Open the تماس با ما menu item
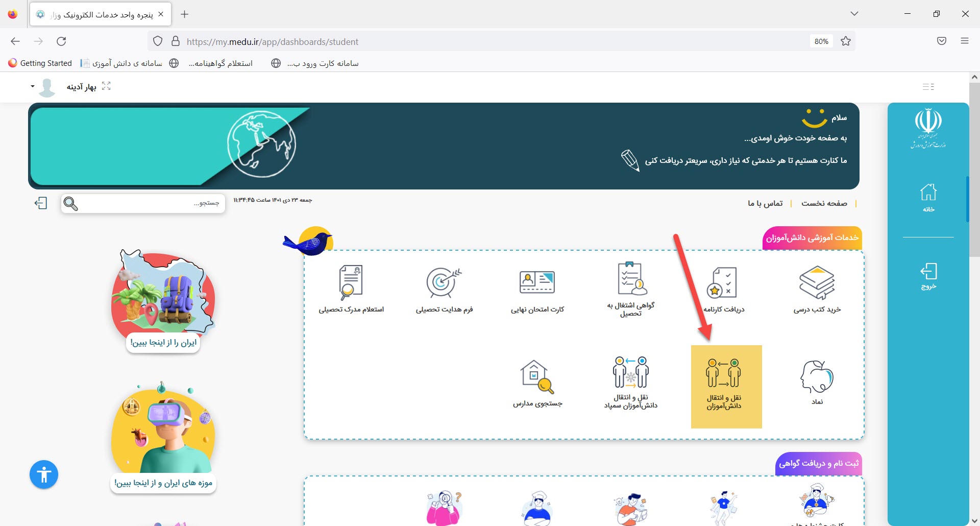 765,203
